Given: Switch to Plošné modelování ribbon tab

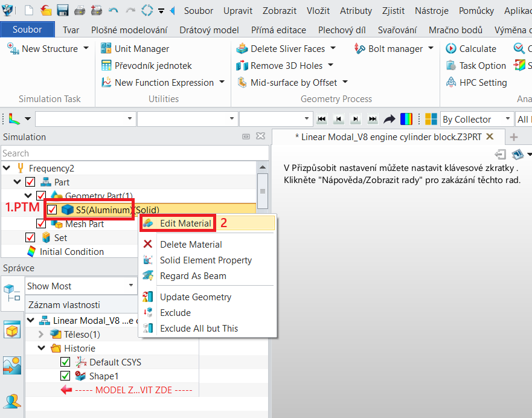Looking at the screenshot, I should tap(129, 30).
